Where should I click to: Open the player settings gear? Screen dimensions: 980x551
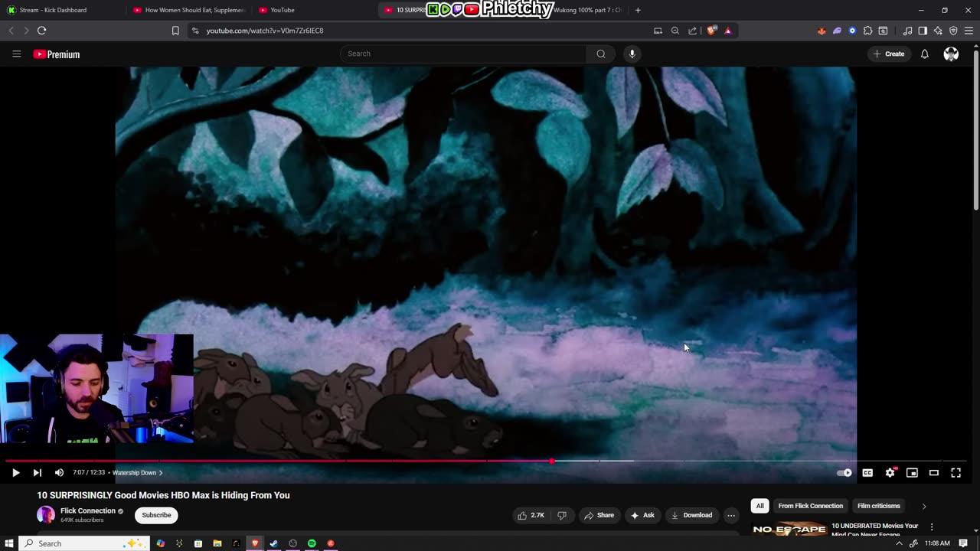890,473
